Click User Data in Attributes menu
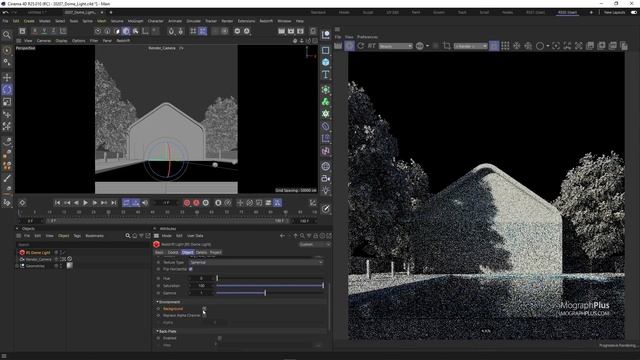The width and height of the screenshot is (640, 360). tap(195, 236)
